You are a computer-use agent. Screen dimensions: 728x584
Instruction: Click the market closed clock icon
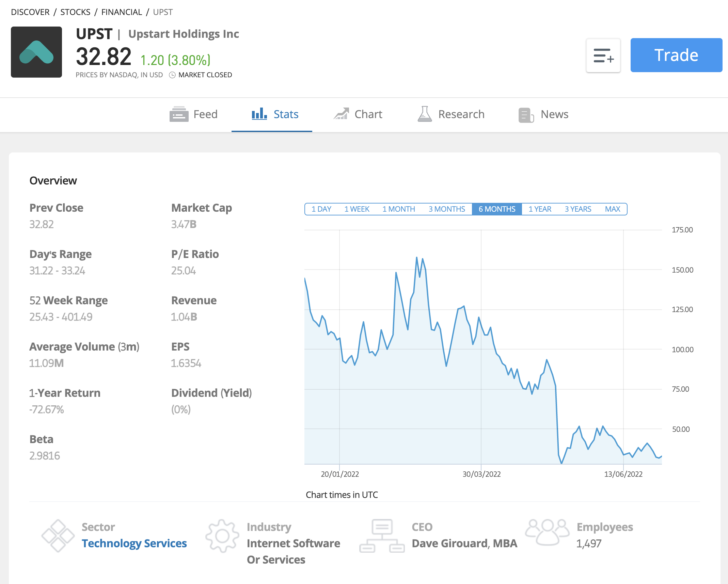tap(172, 75)
